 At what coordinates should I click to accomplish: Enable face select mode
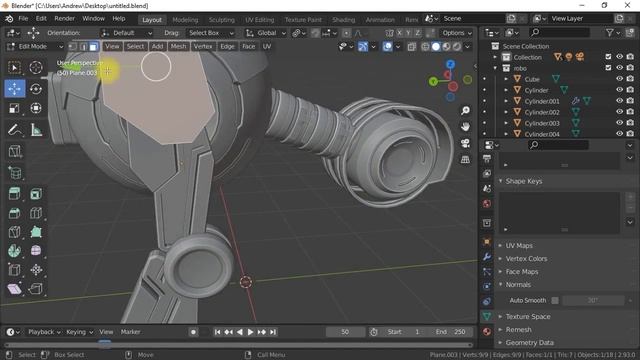[x=93, y=47]
